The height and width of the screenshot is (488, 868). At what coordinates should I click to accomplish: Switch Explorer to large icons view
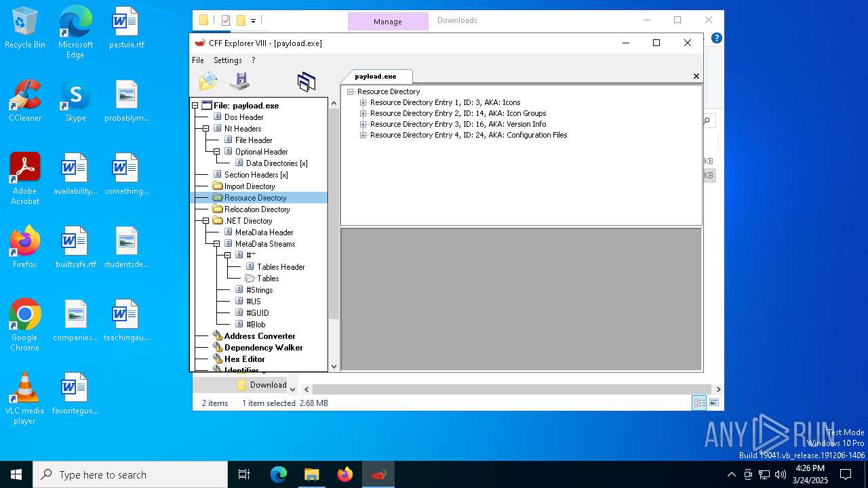(x=713, y=403)
